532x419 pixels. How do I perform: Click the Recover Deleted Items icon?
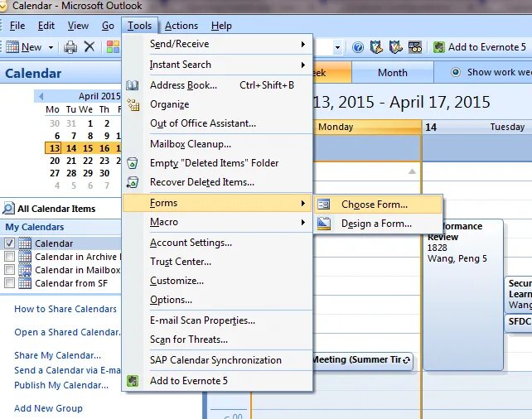[x=133, y=182]
